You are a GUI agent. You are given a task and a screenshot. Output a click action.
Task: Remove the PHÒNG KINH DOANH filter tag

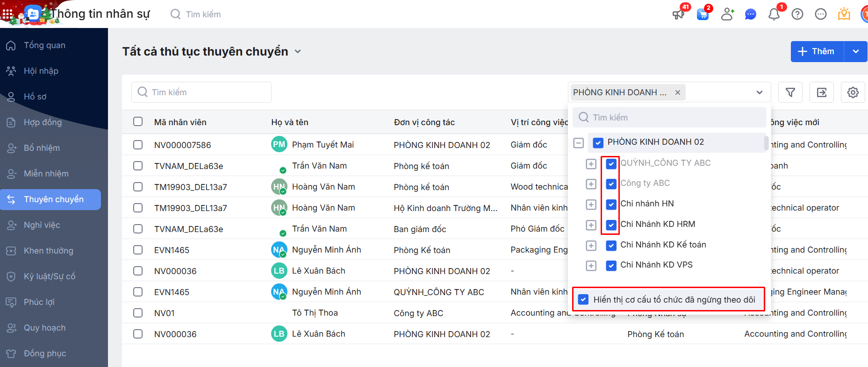click(678, 92)
